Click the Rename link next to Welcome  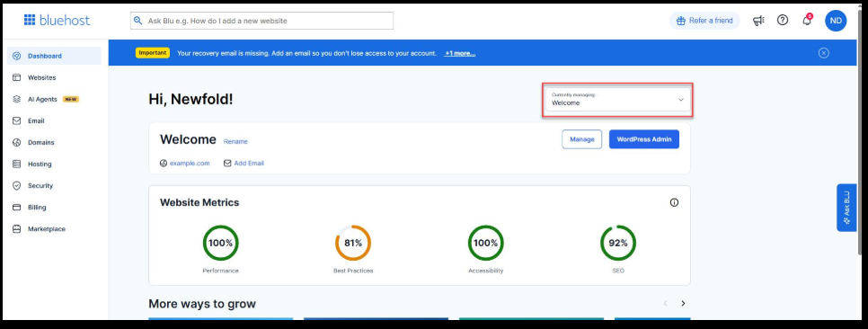(x=235, y=142)
